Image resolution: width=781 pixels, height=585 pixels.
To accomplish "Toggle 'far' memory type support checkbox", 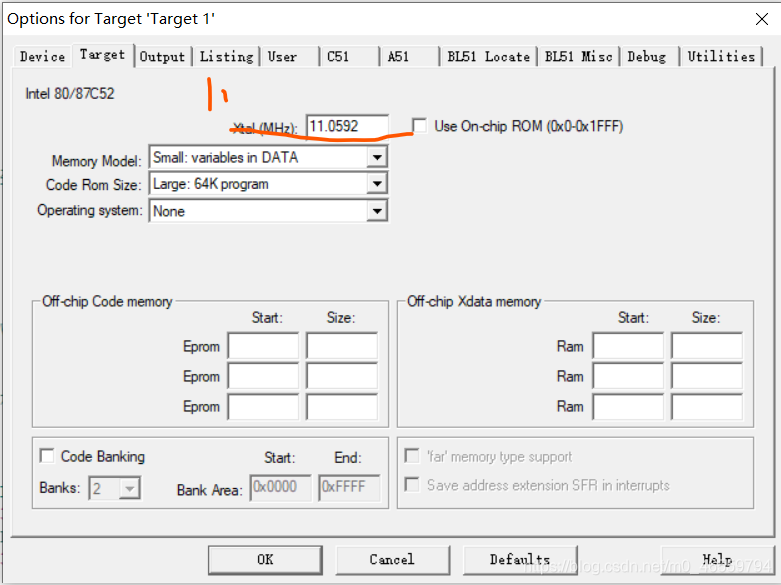I will pyautogui.click(x=412, y=455).
